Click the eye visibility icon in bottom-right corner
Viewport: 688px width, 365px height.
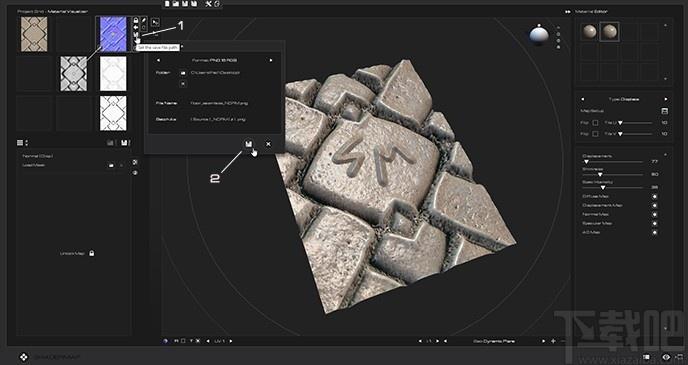click(666, 357)
